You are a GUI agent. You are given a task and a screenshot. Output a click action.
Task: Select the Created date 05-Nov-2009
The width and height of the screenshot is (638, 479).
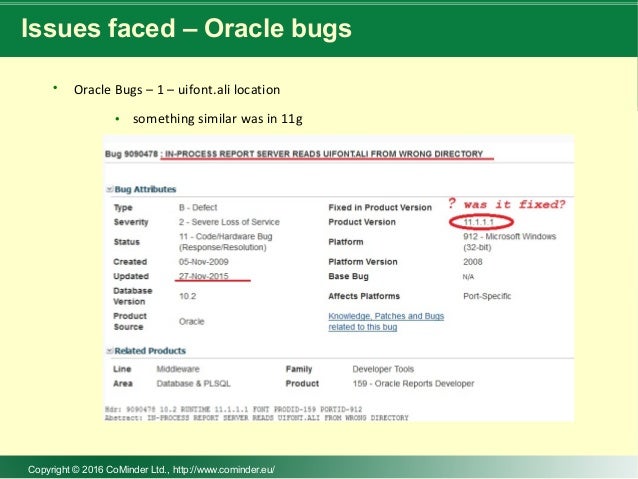(x=203, y=262)
